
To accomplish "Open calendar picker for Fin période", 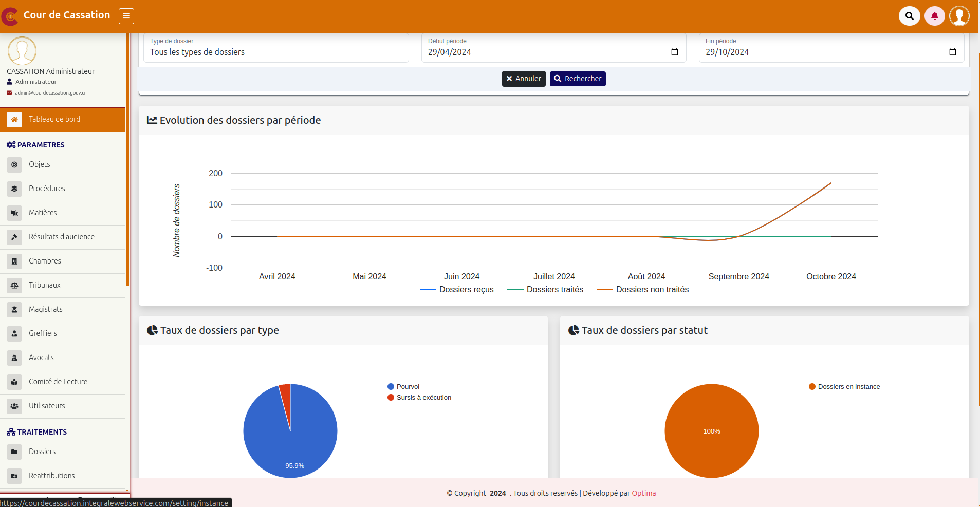I will tap(953, 52).
